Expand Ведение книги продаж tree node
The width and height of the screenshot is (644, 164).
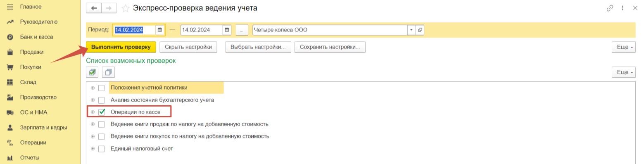click(93, 124)
